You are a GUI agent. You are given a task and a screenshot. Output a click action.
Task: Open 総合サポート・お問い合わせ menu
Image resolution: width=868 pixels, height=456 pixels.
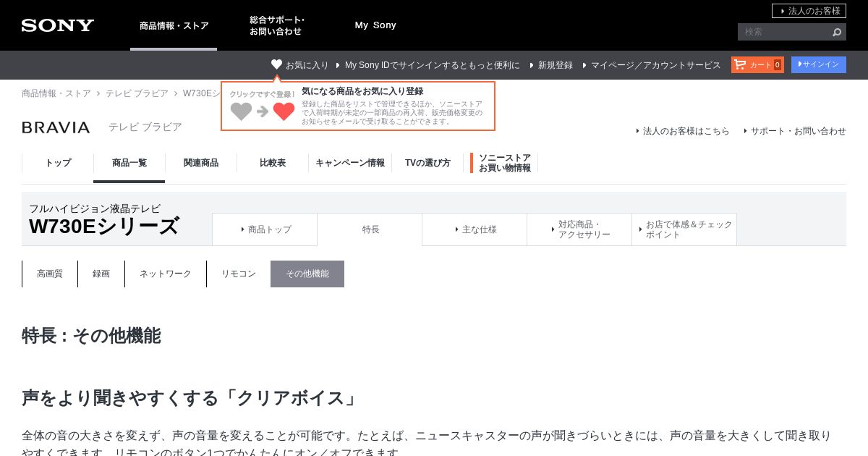click(x=277, y=25)
